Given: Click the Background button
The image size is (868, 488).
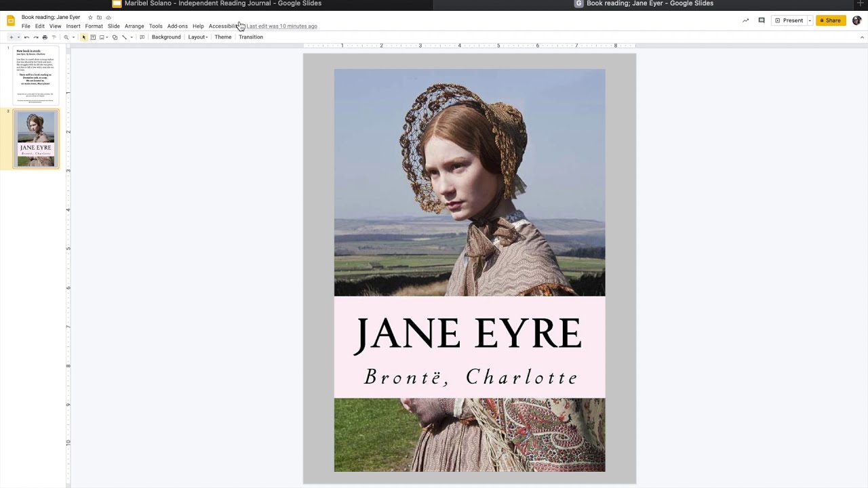Looking at the screenshot, I should click(166, 37).
